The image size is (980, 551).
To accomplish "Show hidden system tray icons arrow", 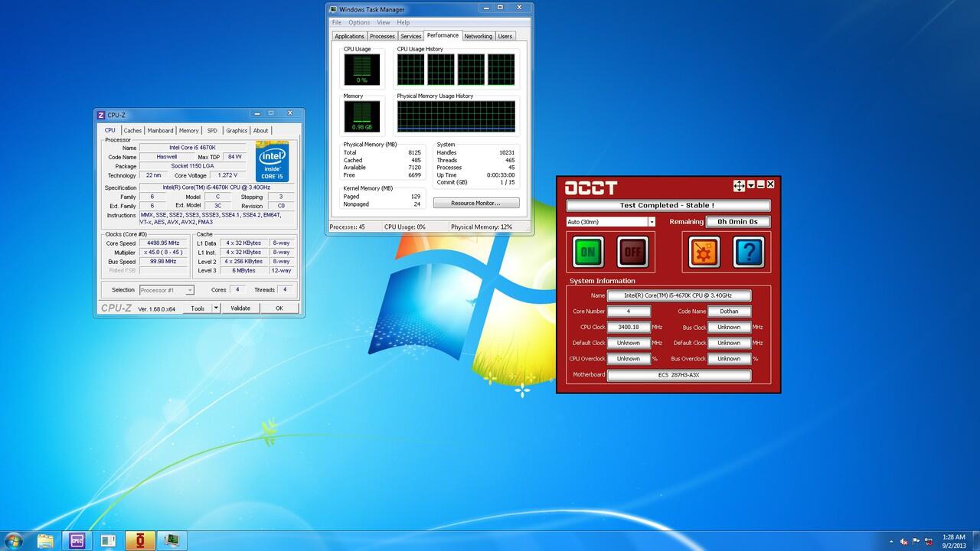I will click(x=891, y=542).
